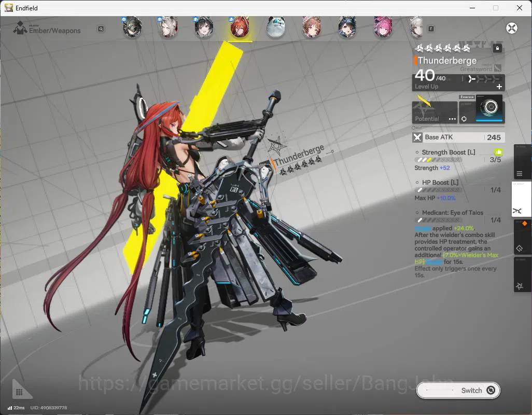Click the Essence label tag
Image resolution: width=532 pixels, height=415 pixels.
tap(467, 97)
